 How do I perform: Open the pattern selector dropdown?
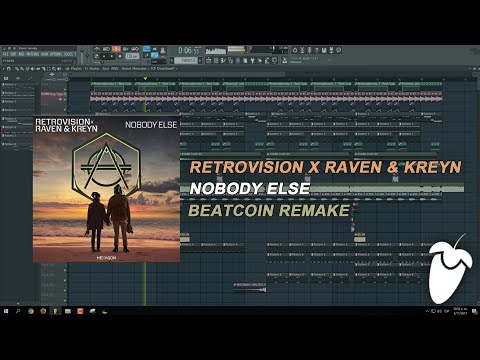click(186, 60)
